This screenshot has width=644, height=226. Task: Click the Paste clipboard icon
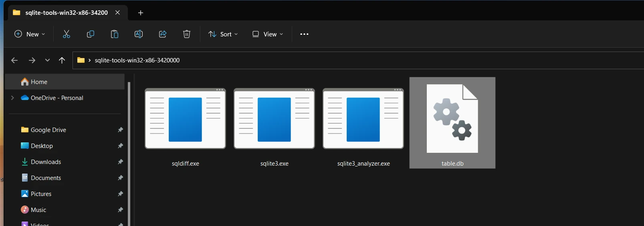tap(115, 34)
